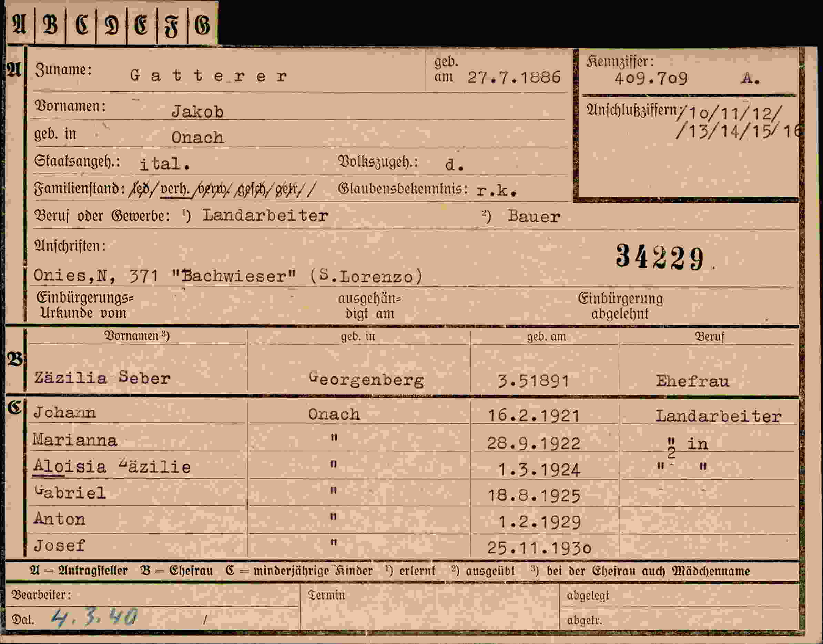Viewport: 823px width, 644px height.
Task: Click the "Einbürgerungs-Urkunde vom" label
Action: pyautogui.click(x=85, y=305)
